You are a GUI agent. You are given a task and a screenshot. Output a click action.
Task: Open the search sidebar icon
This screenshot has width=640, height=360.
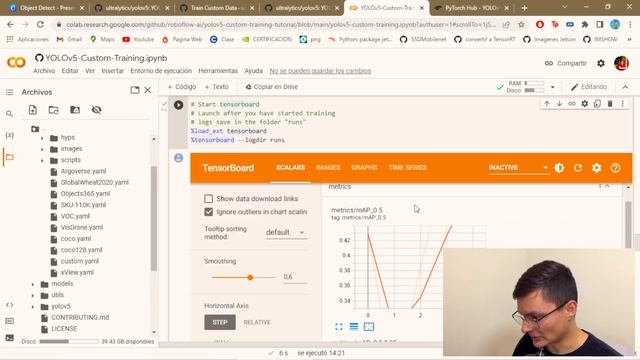click(x=9, y=113)
